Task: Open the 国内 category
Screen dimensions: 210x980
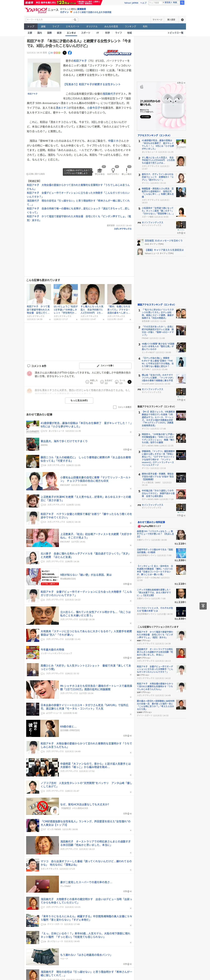Action: point(40,33)
